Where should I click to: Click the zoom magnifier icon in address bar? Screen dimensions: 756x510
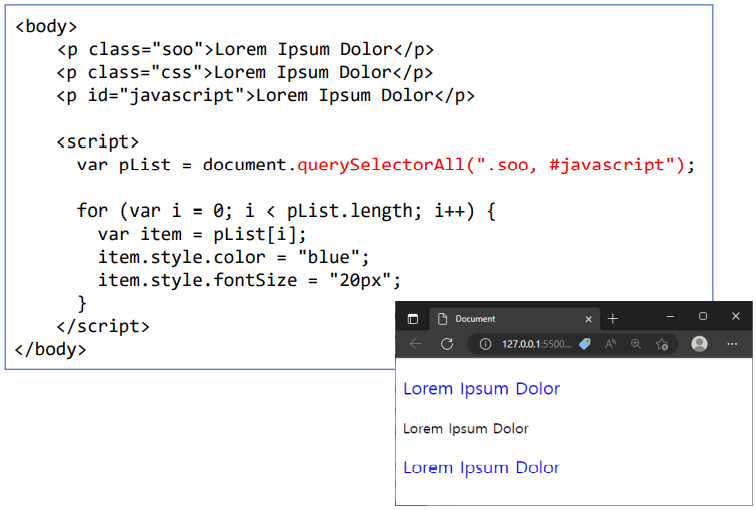pos(636,344)
